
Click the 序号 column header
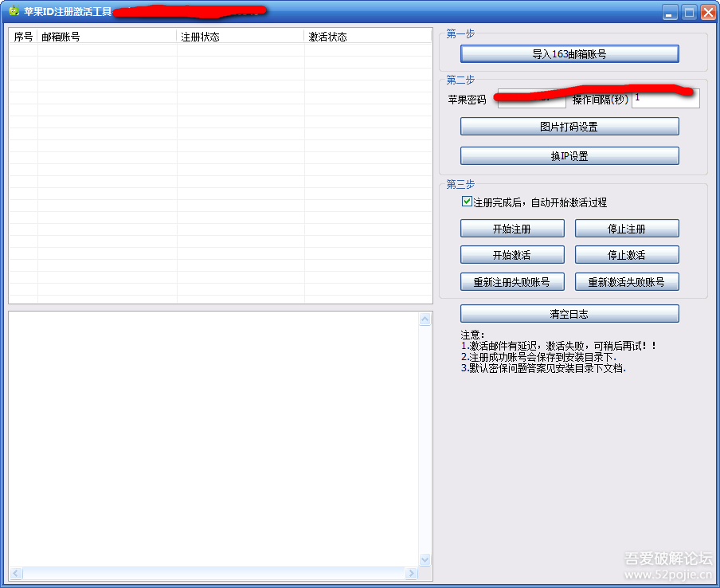(x=22, y=36)
